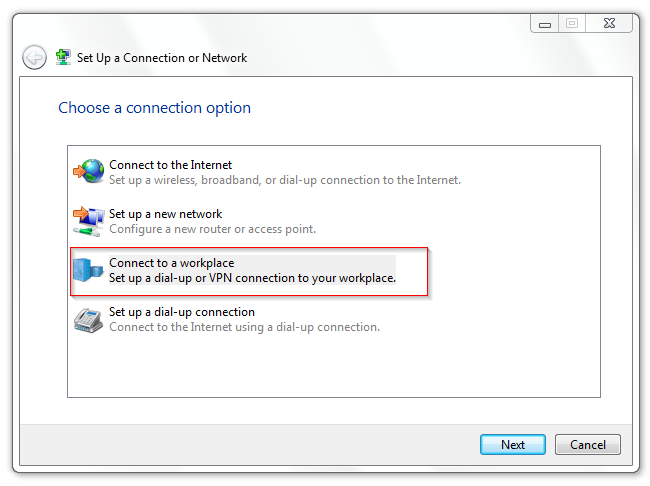Go back using the round arrow button

pyautogui.click(x=34, y=57)
